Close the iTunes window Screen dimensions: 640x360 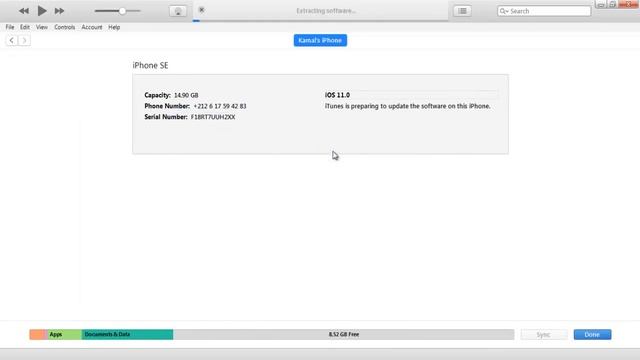tap(629, 4)
